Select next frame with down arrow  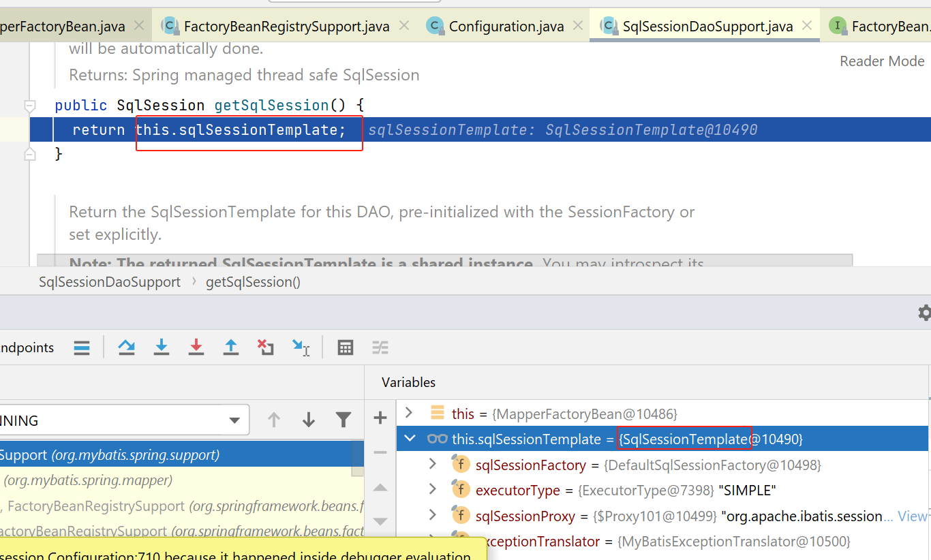(x=309, y=420)
